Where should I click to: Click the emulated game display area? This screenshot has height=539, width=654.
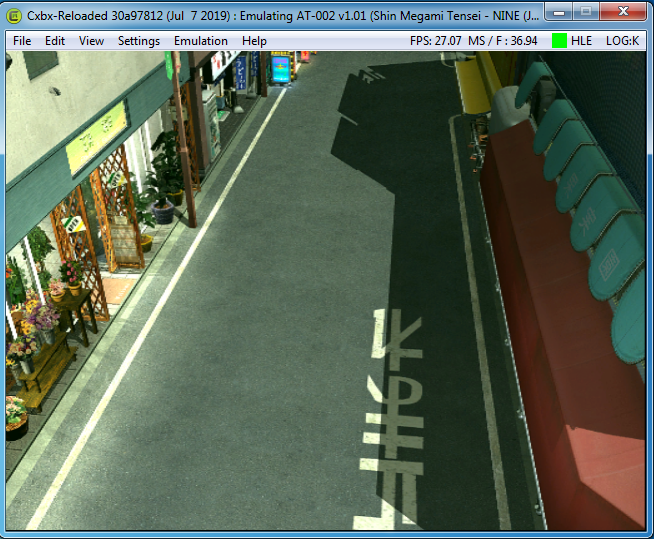click(325, 291)
